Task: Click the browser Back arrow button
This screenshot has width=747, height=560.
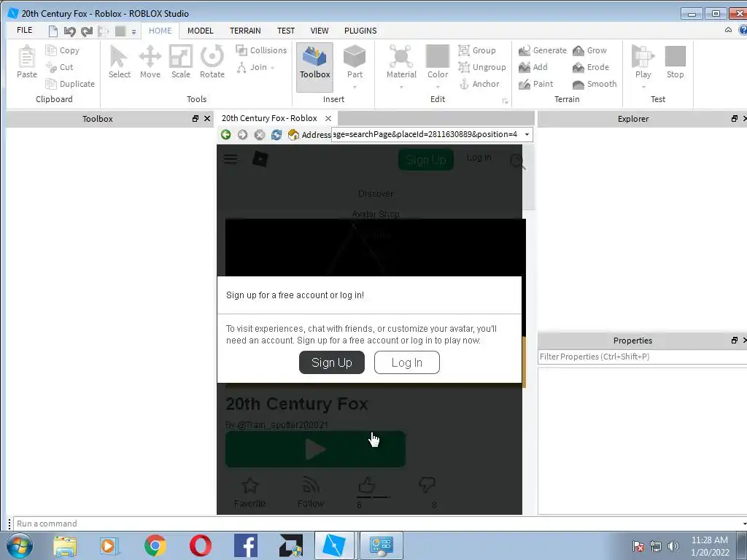Action: pos(226,135)
